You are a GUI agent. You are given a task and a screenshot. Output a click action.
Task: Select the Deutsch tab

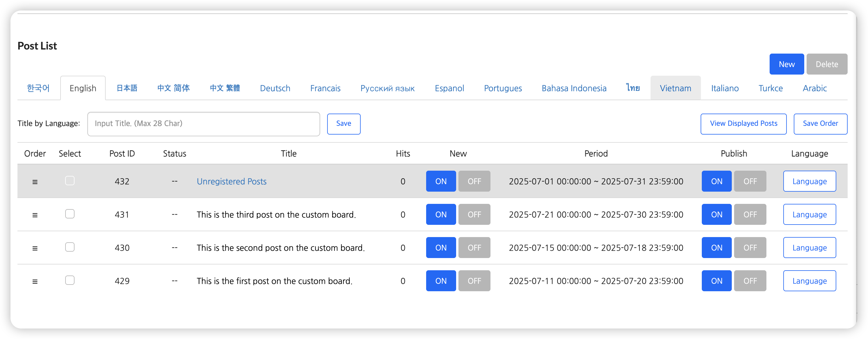click(x=274, y=88)
